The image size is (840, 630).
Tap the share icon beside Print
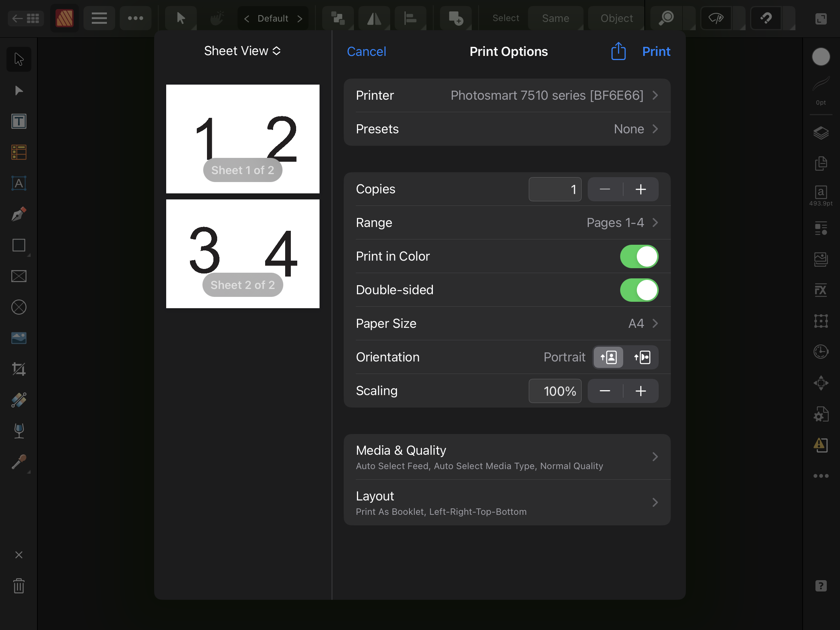(618, 51)
